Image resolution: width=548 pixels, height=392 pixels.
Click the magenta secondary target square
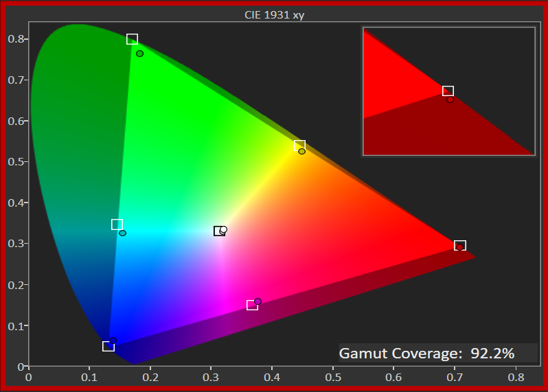pos(252,305)
